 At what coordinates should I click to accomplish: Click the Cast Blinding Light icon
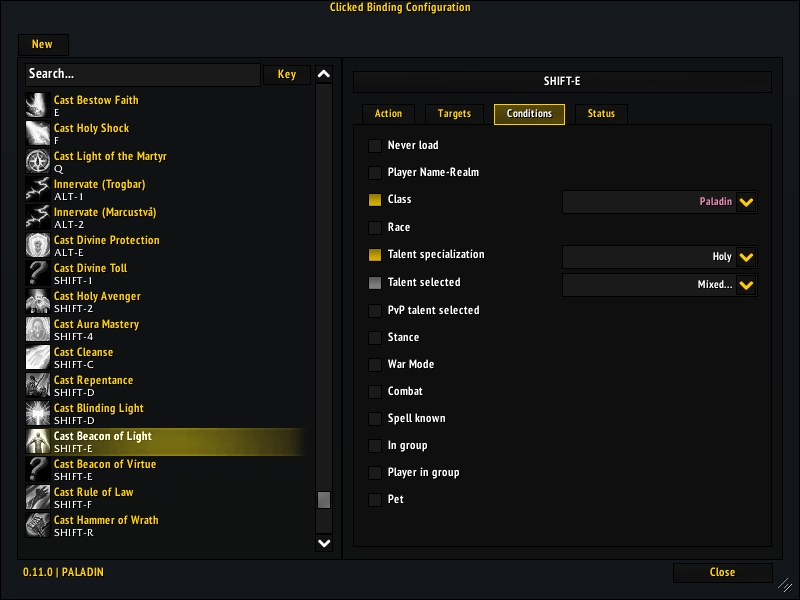[x=38, y=413]
